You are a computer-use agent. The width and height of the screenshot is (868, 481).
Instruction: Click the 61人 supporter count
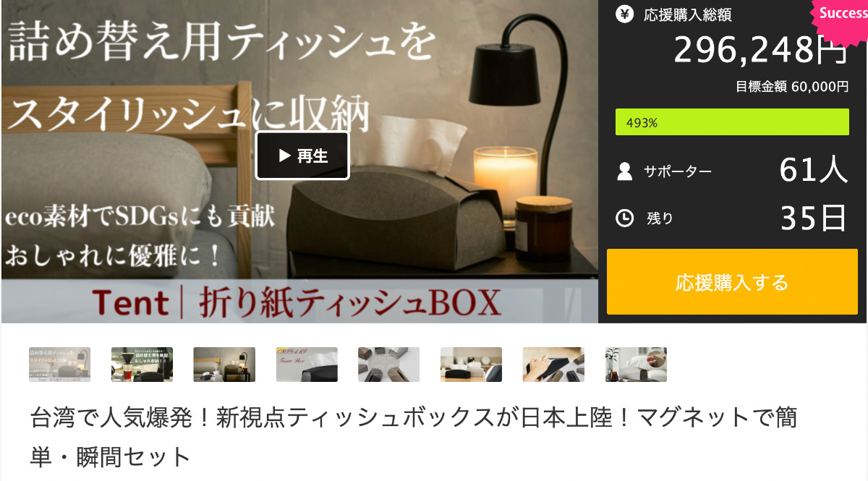(813, 171)
